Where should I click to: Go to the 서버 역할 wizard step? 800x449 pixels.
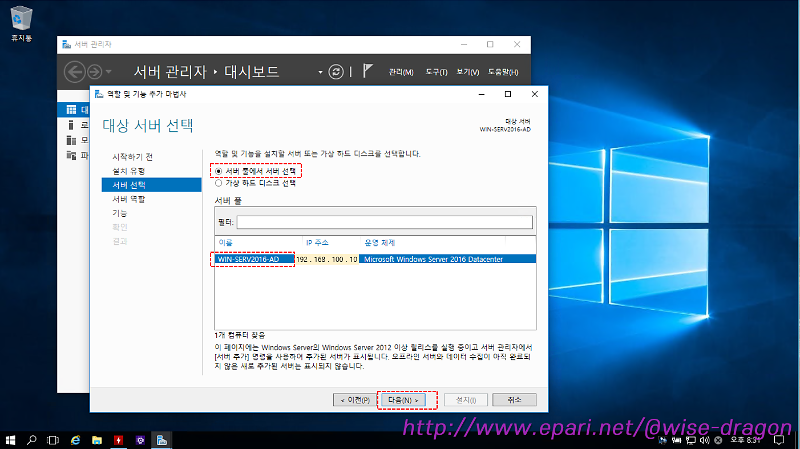[129, 199]
